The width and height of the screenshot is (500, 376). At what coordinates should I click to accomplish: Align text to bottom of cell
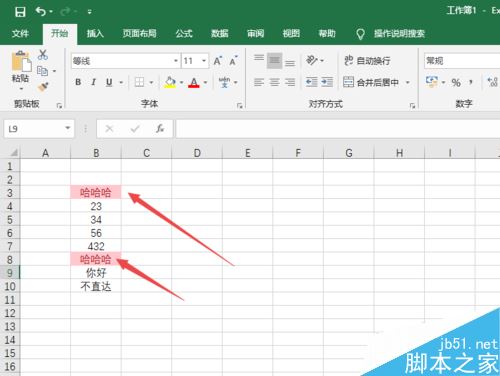click(290, 63)
